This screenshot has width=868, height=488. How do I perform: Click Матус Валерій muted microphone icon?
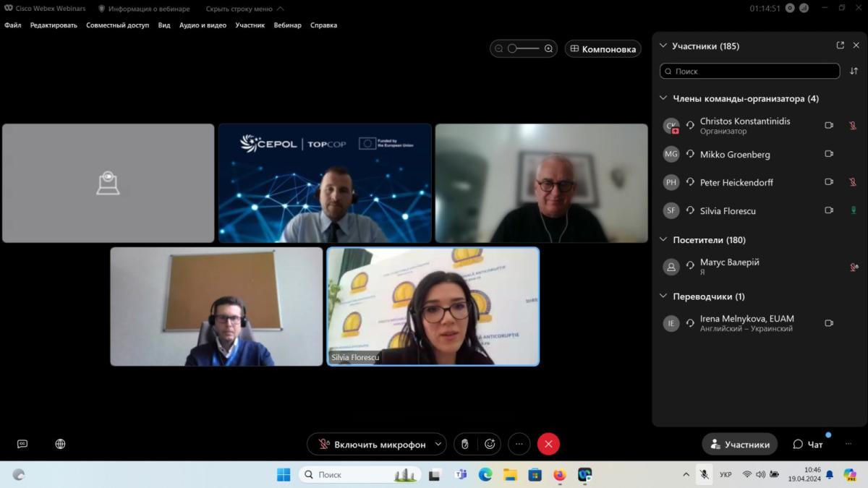click(854, 267)
